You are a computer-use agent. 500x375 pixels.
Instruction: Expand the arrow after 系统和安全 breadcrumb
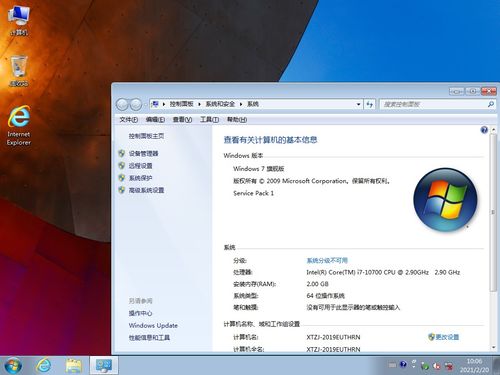point(241,104)
